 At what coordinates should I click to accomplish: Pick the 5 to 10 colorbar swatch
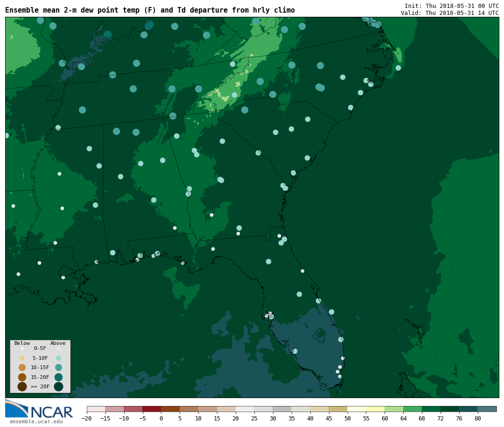click(x=189, y=409)
